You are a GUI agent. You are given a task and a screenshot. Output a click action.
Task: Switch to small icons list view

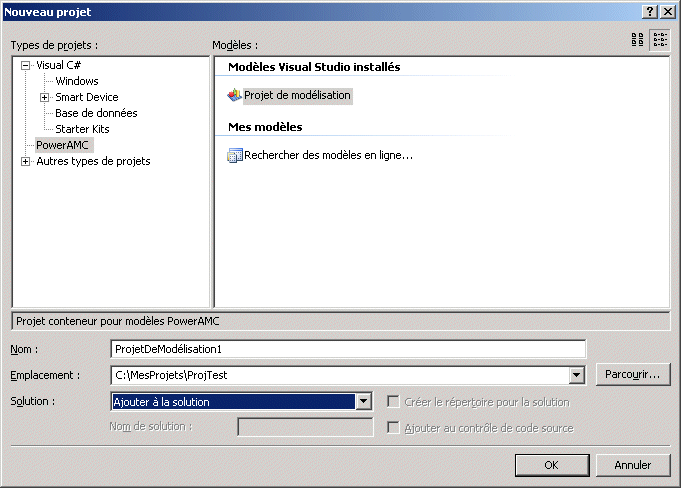[x=660, y=40]
